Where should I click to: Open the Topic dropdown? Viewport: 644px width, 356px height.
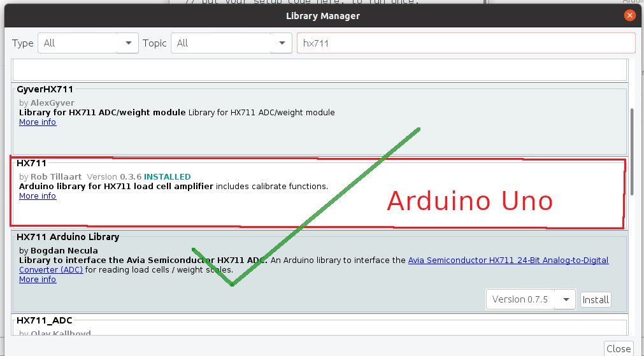(231, 43)
